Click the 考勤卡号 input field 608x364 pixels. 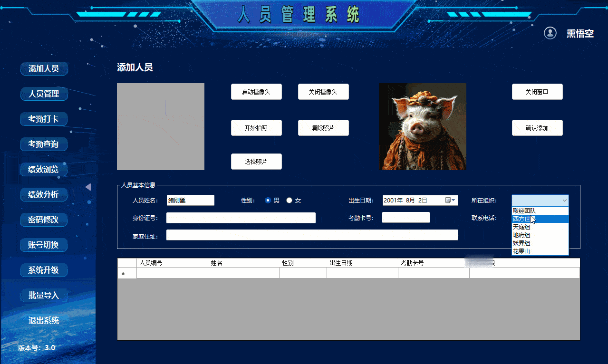click(x=406, y=217)
